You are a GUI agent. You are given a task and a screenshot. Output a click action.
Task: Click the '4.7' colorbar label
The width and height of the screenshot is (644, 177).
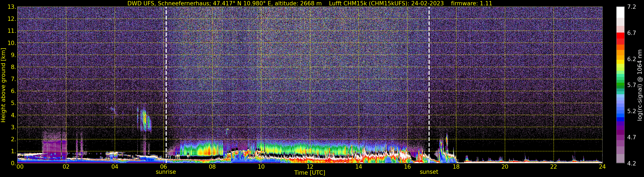[632, 137]
